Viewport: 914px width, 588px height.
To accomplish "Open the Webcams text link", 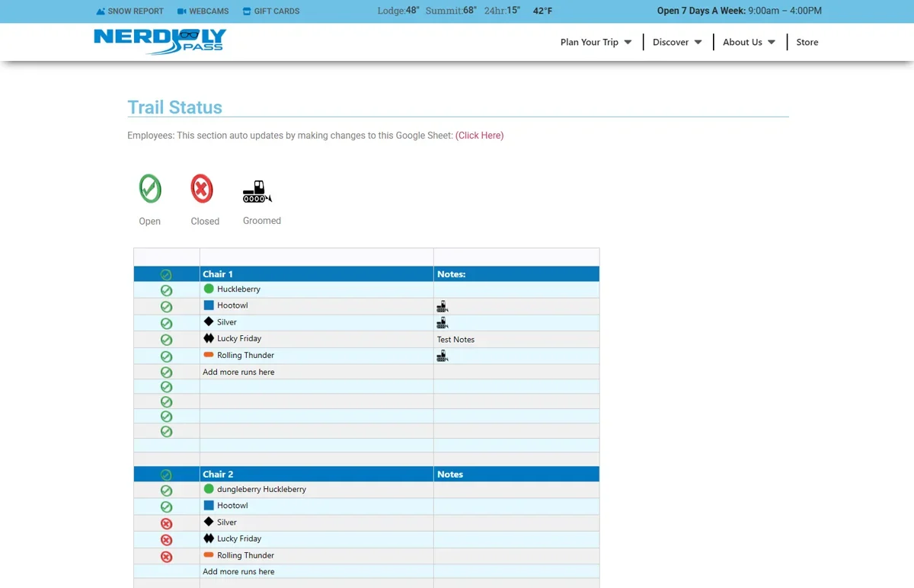I will pyautogui.click(x=209, y=11).
